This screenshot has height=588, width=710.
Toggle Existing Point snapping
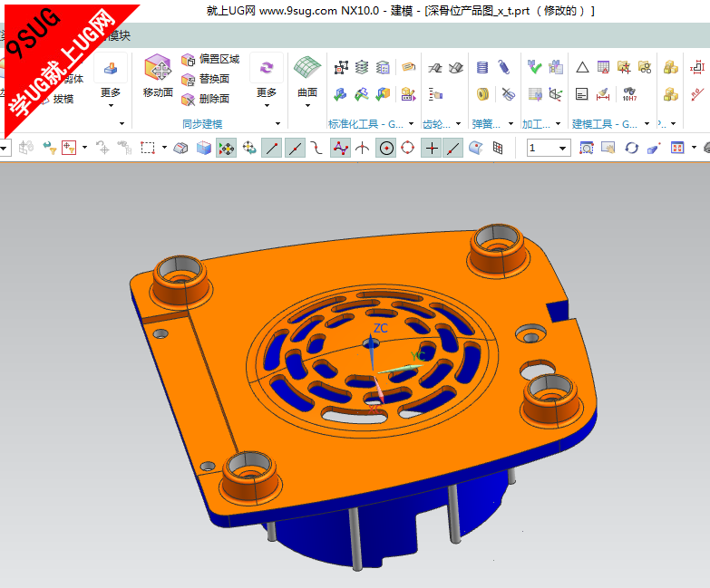point(432,148)
